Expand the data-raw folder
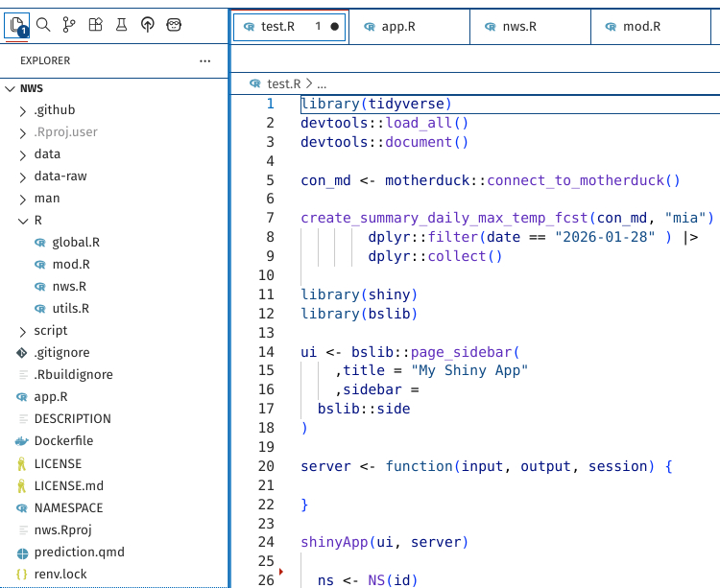720x588 pixels. [23, 176]
